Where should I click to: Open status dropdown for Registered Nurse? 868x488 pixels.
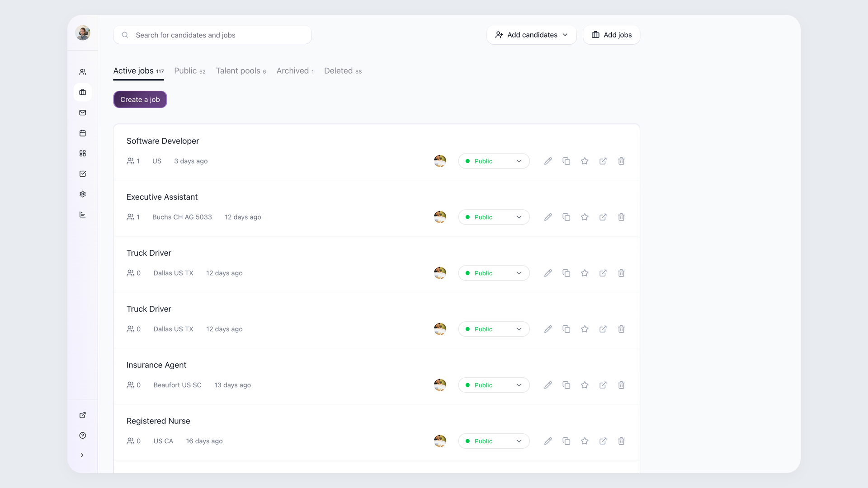click(x=494, y=441)
